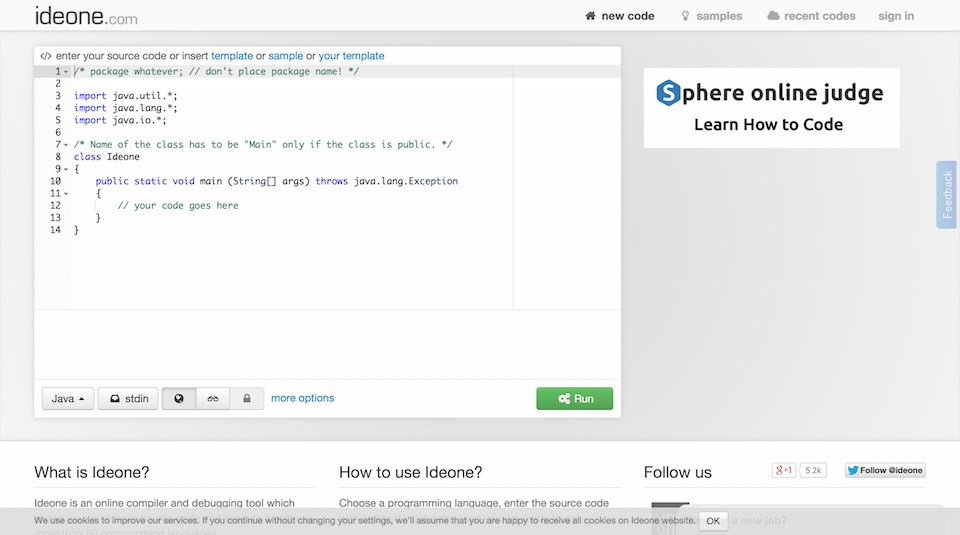Screen dimensions: 960x535
Task: Select private visibility lock toggle
Action: point(247,398)
